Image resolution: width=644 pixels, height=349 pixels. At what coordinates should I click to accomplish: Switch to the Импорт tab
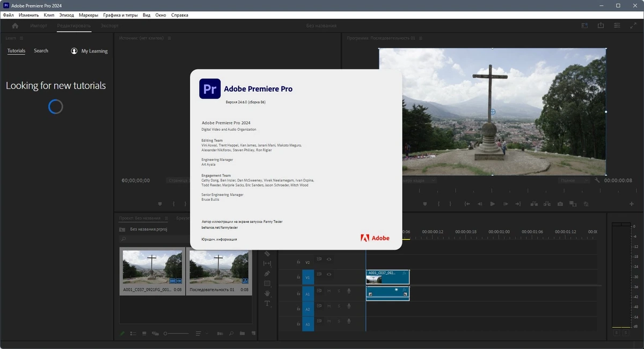click(39, 26)
